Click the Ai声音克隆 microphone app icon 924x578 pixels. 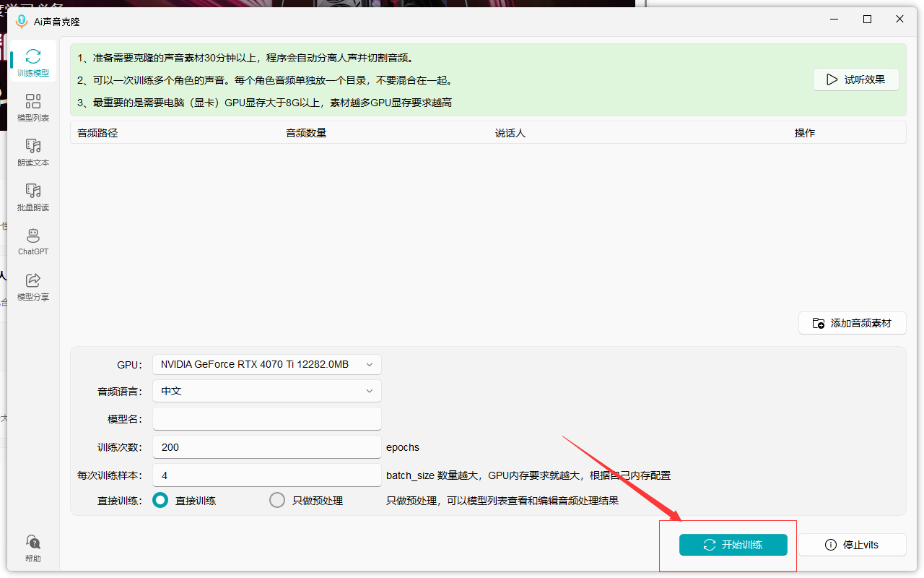coord(22,21)
